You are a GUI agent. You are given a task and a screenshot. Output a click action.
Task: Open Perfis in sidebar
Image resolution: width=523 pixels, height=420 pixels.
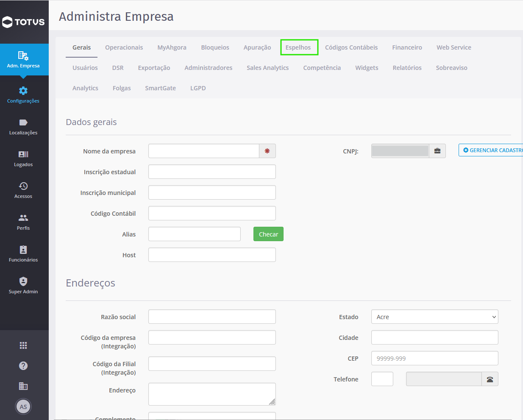point(23,223)
